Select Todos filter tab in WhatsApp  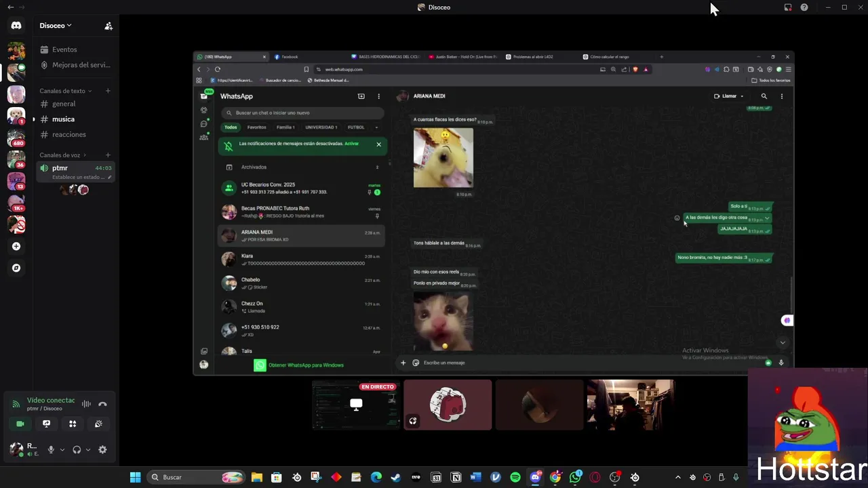point(231,127)
